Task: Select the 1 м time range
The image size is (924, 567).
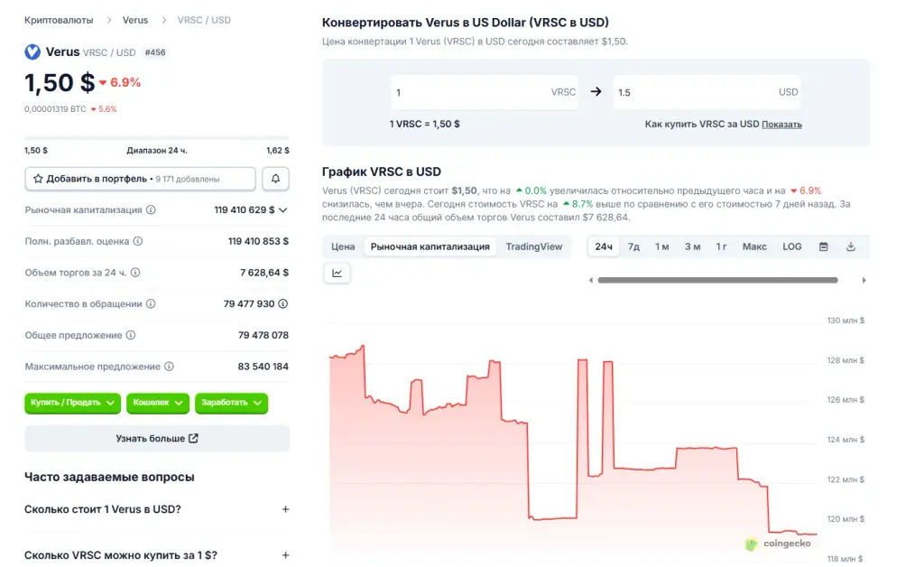Action: tap(661, 246)
